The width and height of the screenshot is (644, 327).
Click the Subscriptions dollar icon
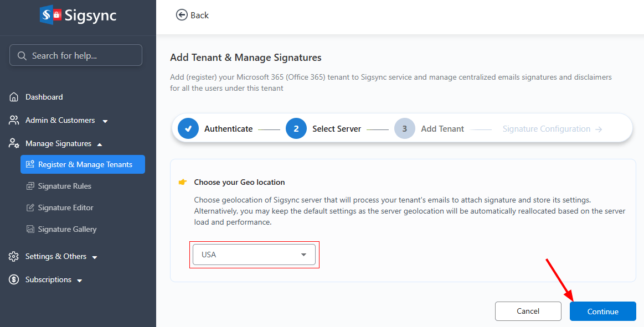tap(14, 279)
